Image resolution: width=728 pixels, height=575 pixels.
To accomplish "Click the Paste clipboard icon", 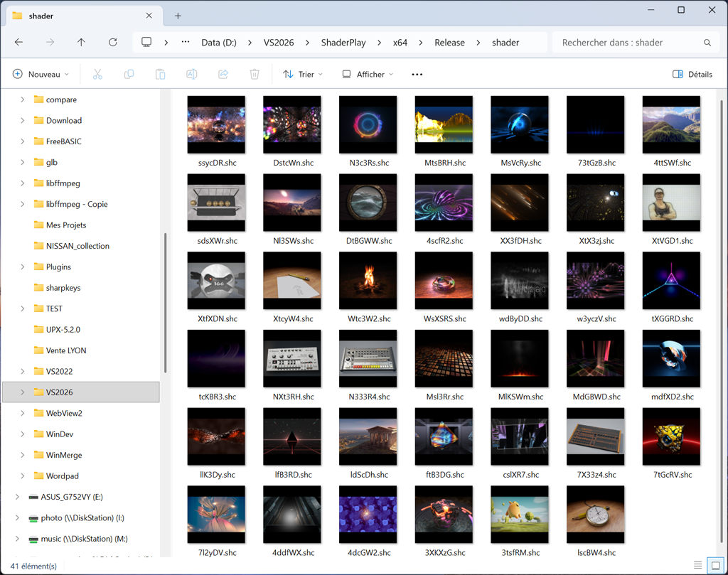I will [x=160, y=74].
